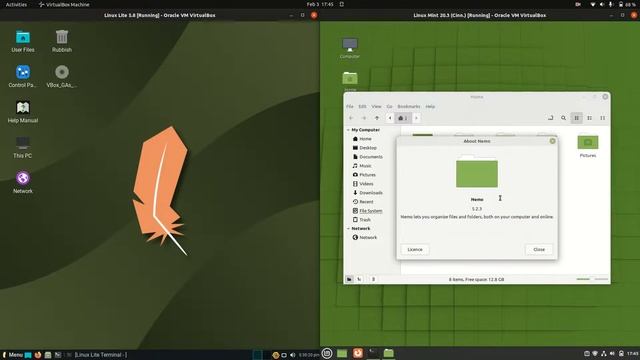Open terminal launcher on Linux Lite taskbar
The width and height of the screenshot is (640, 360).
(x=58, y=355)
